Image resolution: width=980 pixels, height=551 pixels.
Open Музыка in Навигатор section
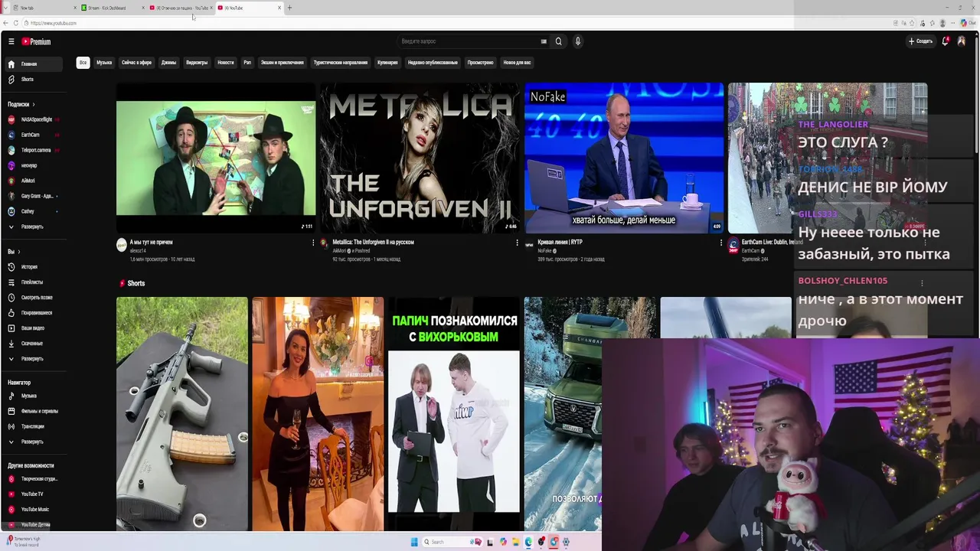[28, 396]
